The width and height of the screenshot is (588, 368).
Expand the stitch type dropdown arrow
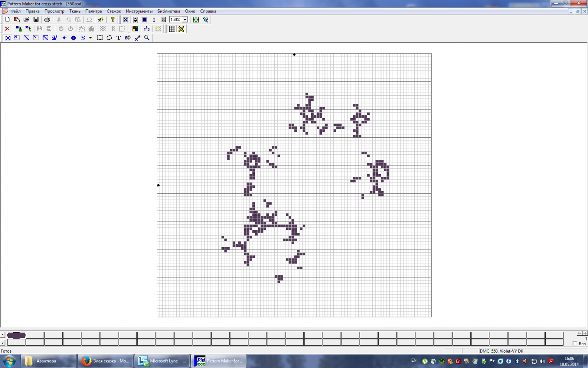[x=90, y=38]
